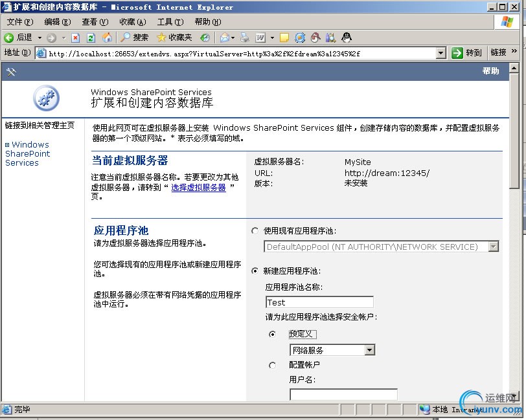Click the local intranet zone icon
The image size is (526, 420).
425,409
